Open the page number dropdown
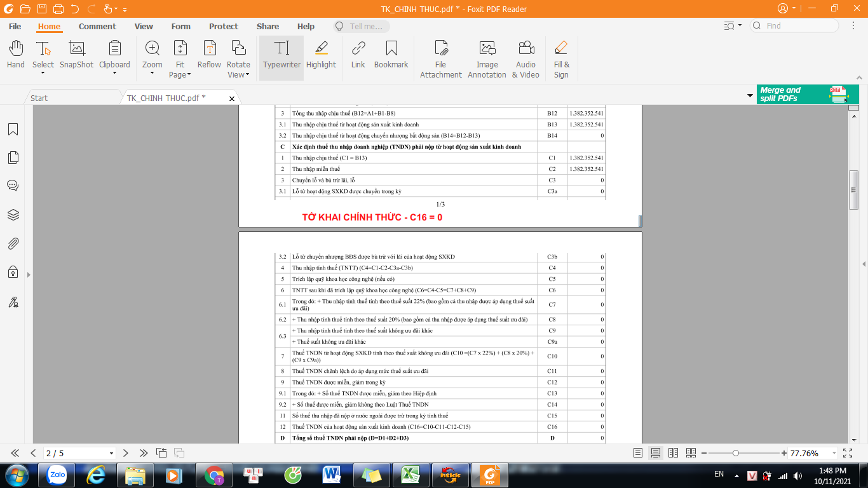The height and width of the screenshot is (488, 868). tap(112, 454)
